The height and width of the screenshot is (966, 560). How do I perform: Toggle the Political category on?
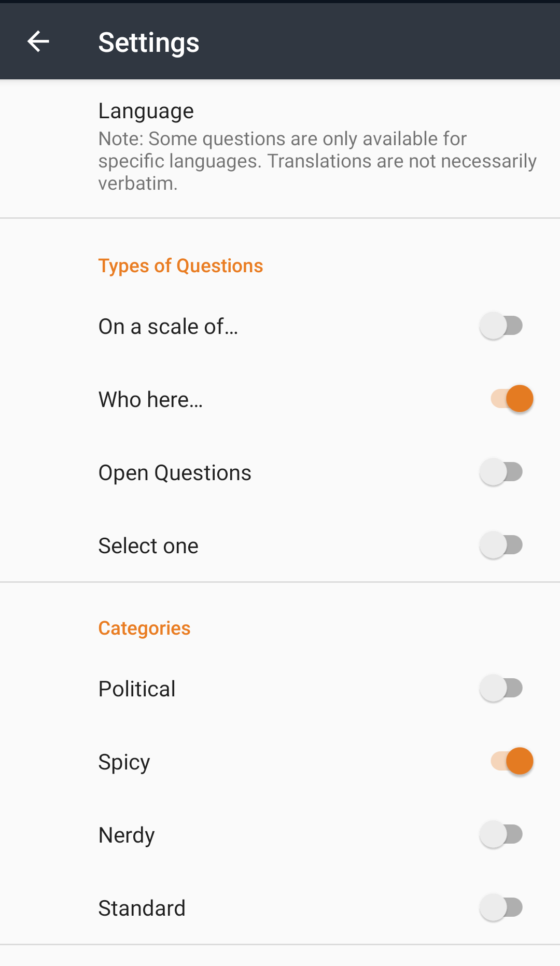[x=501, y=689]
